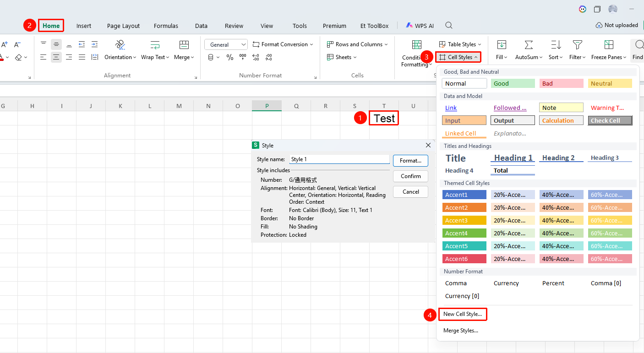Click the Freeze Panes icon

[x=609, y=45]
